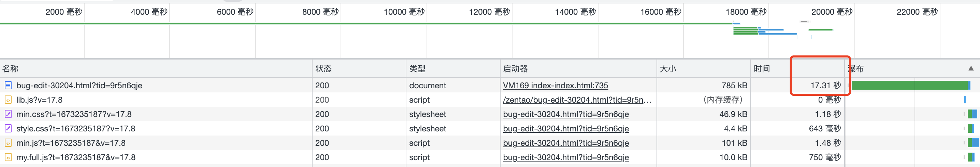Click the 18000 毫秒 marker on the timeline
Viewport: 980px width, 167px height.
tap(746, 12)
